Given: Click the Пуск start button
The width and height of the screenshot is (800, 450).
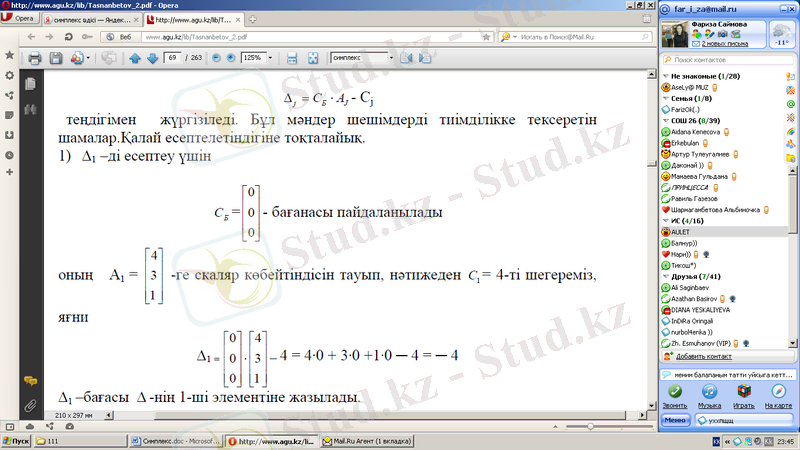Looking at the screenshot, I should [16, 441].
